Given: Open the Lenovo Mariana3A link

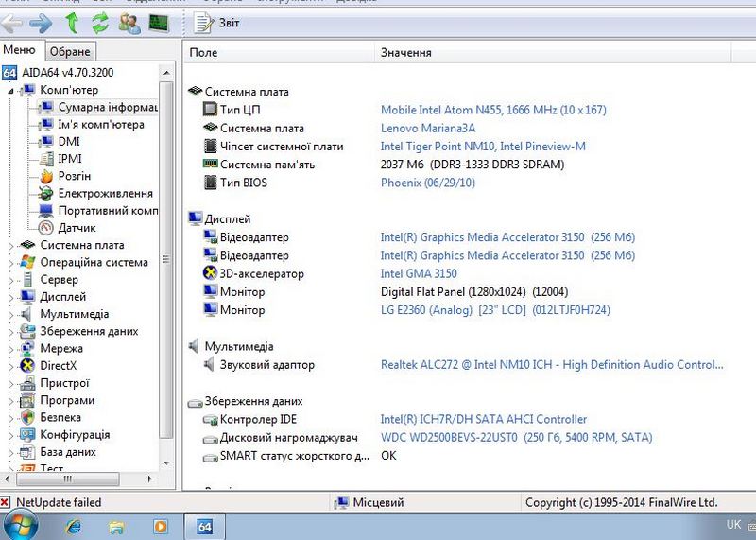Looking at the screenshot, I should pyautogui.click(x=427, y=129).
